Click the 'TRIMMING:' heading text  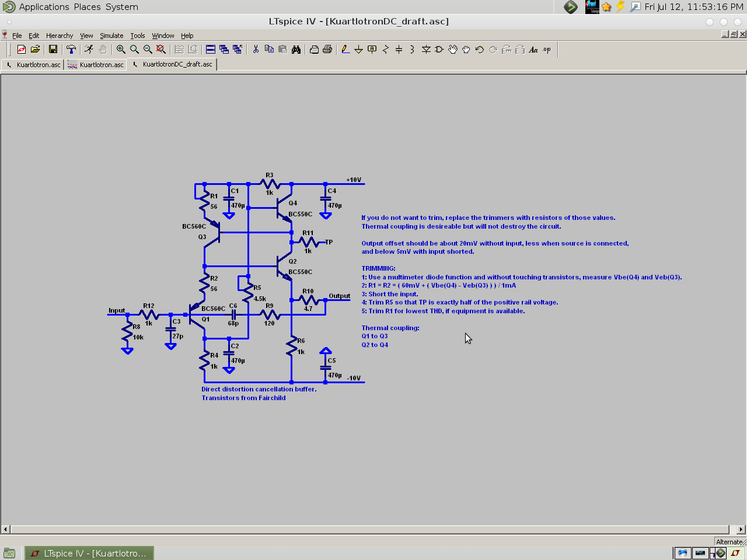378,268
